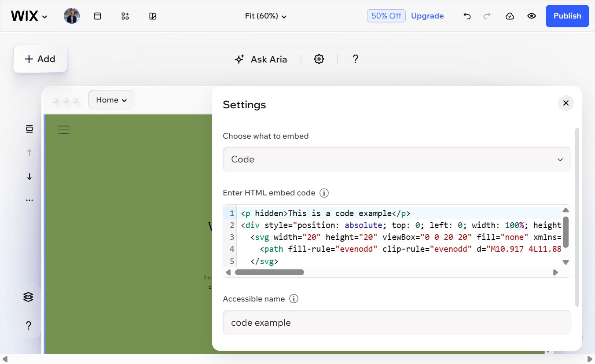The height and width of the screenshot is (364, 595).
Task: Move section down with the down arrow
Action: coord(29,176)
